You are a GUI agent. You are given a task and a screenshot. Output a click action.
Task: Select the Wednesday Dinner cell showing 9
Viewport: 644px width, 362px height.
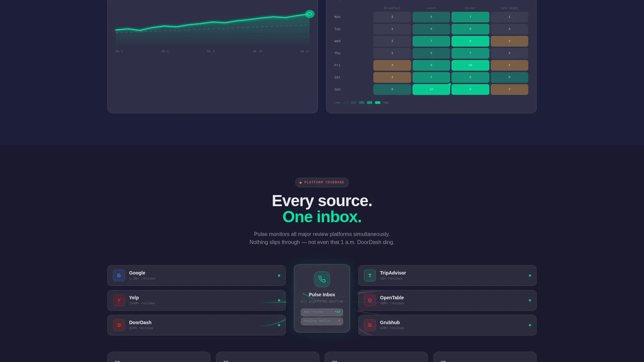pyautogui.click(x=470, y=41)
